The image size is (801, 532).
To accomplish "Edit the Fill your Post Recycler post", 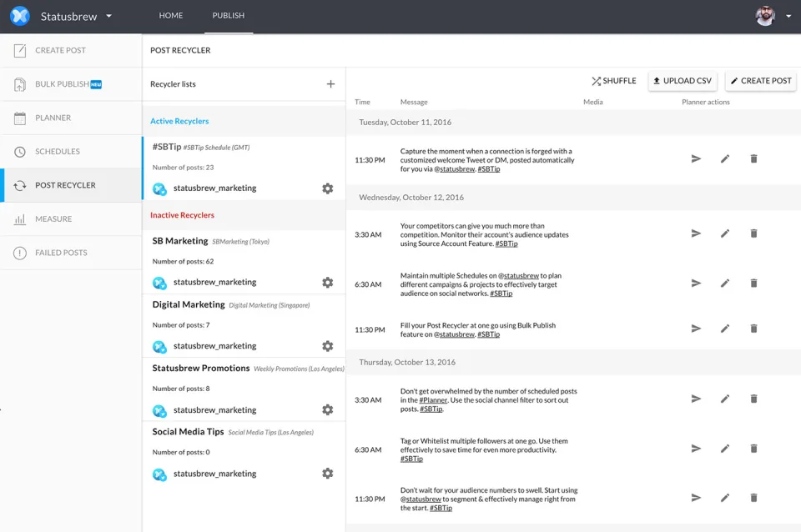I will [x=725, y=329].
